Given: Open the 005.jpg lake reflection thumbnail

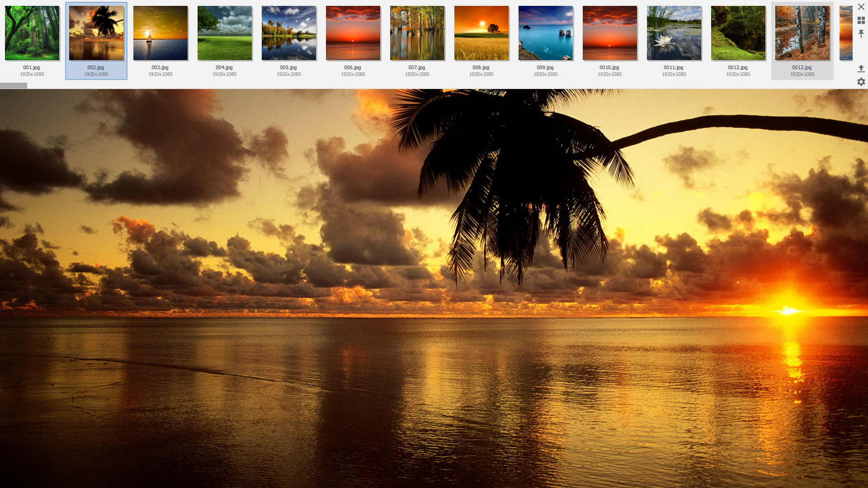Looking at the screenshot, I should pyautogui.click(x=289, y=33).
